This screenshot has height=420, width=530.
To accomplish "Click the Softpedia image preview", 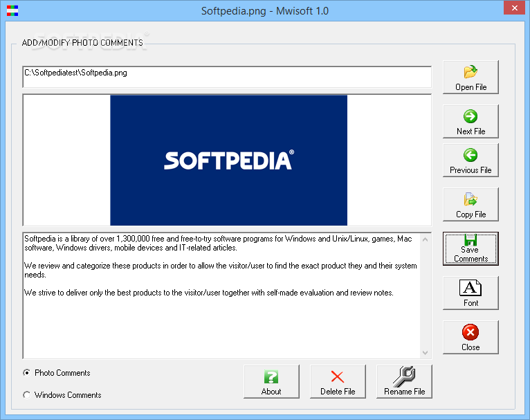I will click(229, 160).
